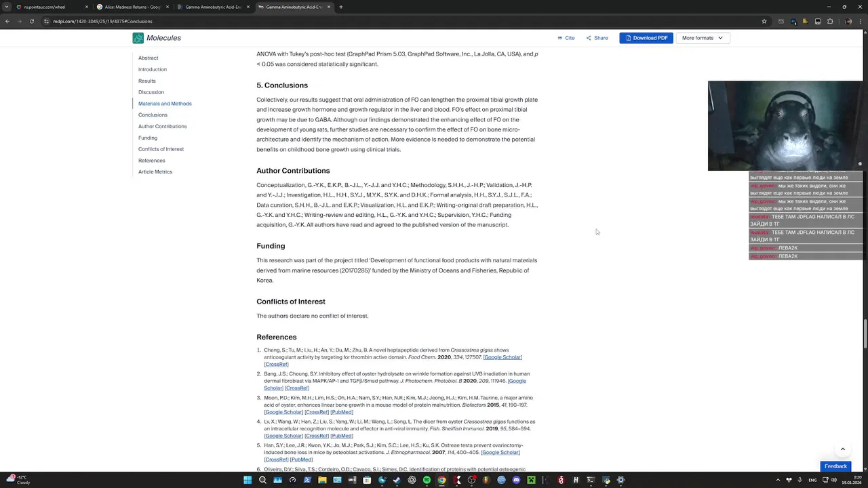Screen dimensions: 868x488
Task: Open Google Scholar link for reference 5
Action: click(500, 452)
